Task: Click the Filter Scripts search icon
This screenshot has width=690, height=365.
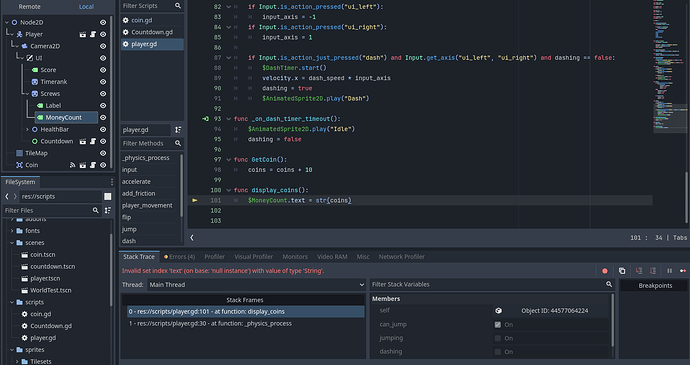Action: click(178, 6)
